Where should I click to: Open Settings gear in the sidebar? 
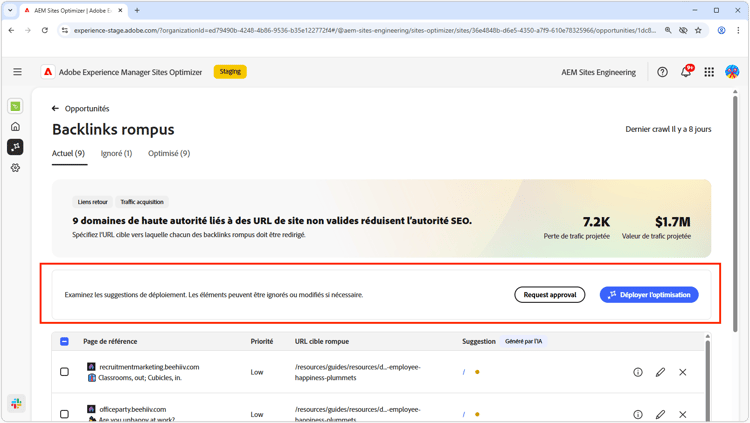15,167
